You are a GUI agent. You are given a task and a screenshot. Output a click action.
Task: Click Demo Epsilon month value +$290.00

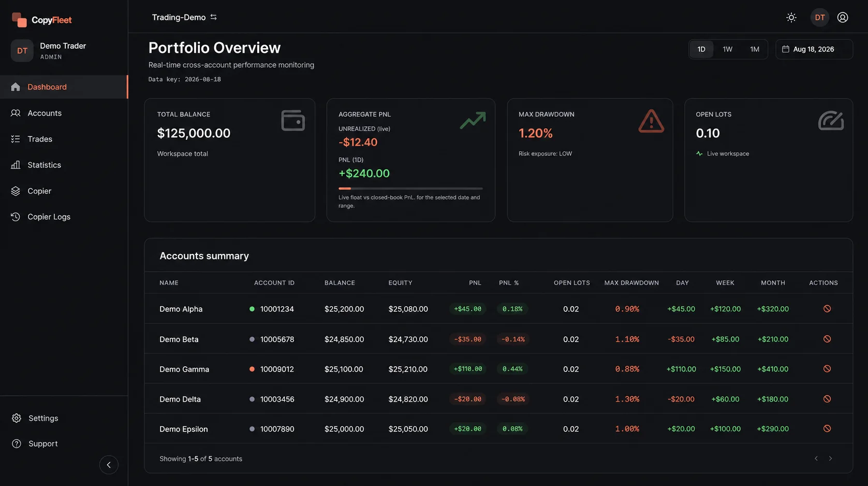coord(773,429)
